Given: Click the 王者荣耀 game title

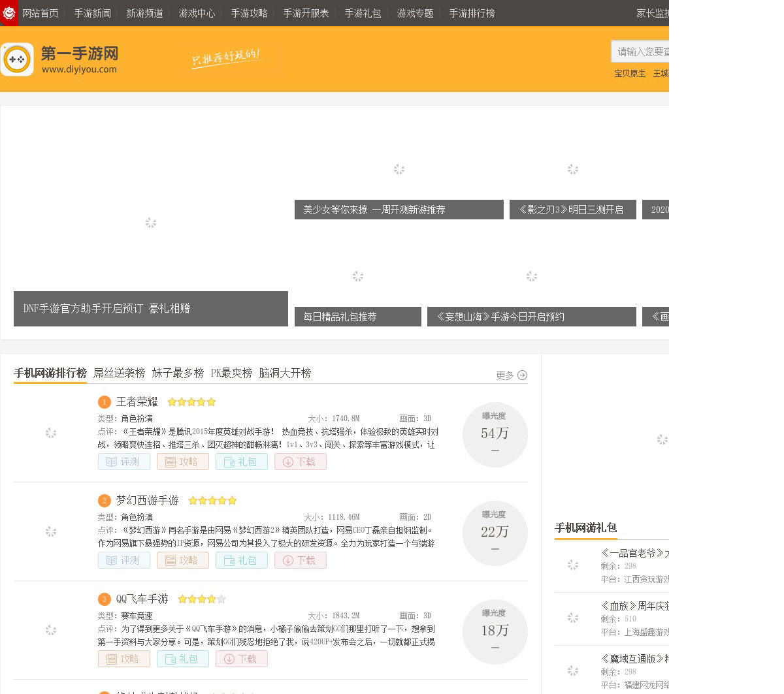Looking at the screenshot, I should pyautogui.click(x=137, y=402).
